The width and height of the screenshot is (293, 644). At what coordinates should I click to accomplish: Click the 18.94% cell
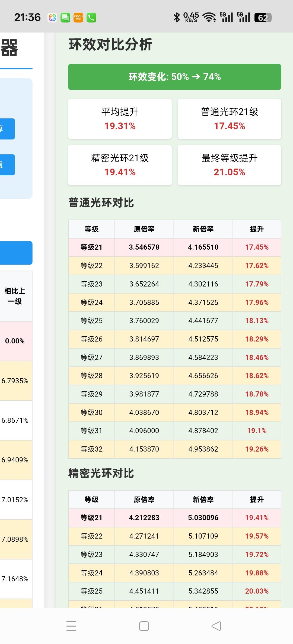click(x=257, y=413)
